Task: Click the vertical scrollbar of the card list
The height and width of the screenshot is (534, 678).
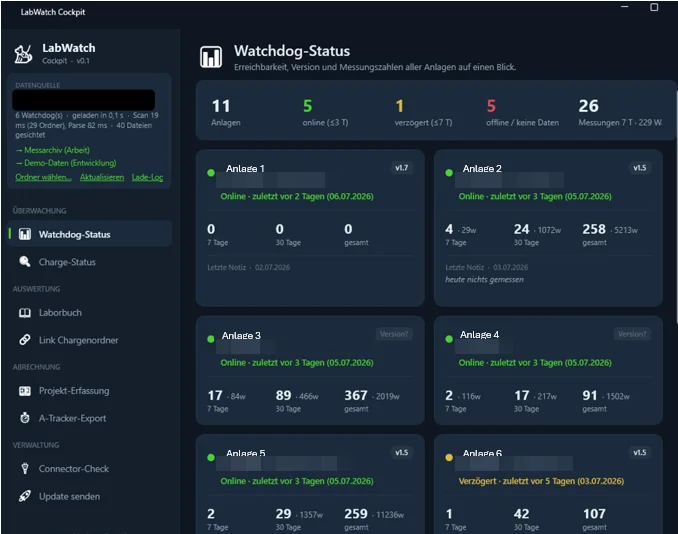Action: point(675,208)
